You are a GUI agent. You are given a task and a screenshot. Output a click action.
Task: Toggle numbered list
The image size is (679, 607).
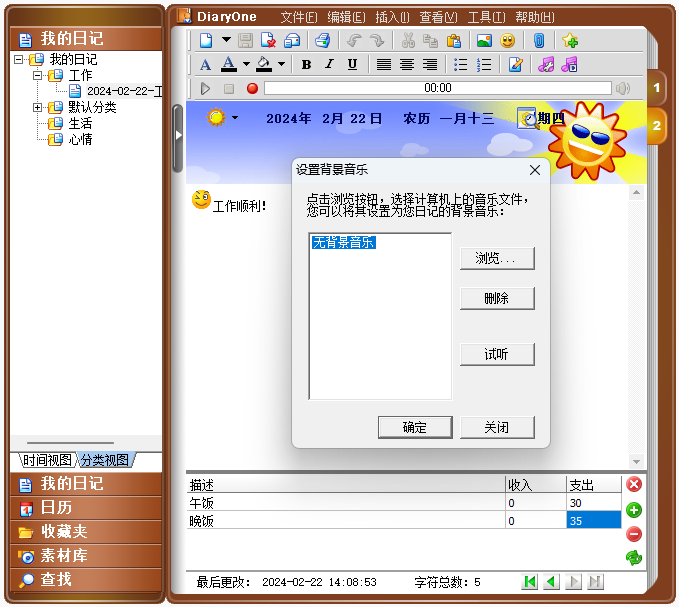pyautogui.click(x=483, y=65)
